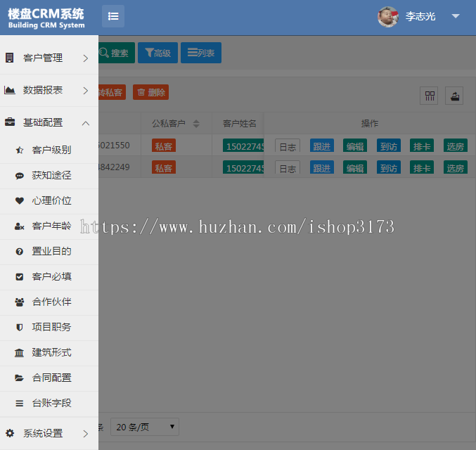This screenshot has width=476, height=450.
Task: Open the 置业目的 menu item
Action: [49, 252]
